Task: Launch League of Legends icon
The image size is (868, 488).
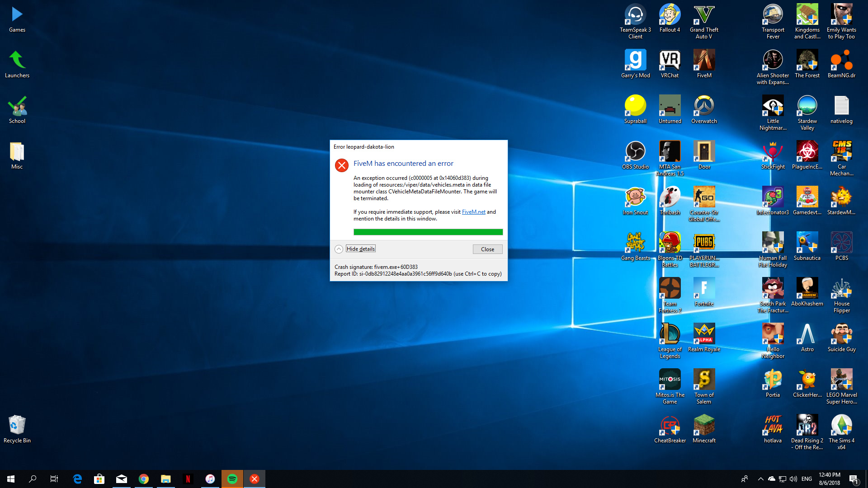Action: click(x=670, y=341)
